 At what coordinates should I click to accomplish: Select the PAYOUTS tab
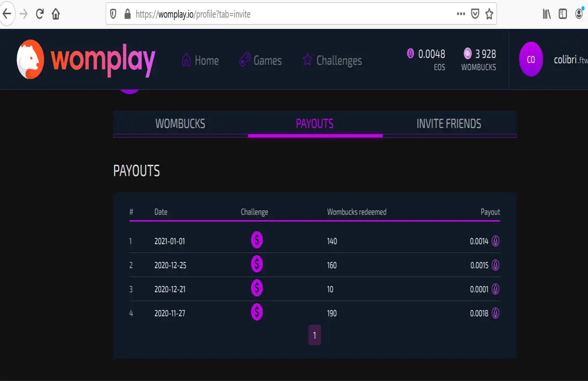(315, 124)
